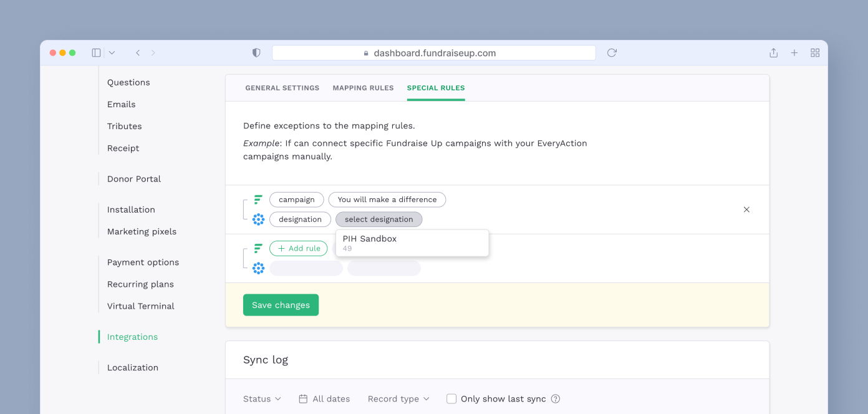Open Marketing pixels settings

point(142,231)
